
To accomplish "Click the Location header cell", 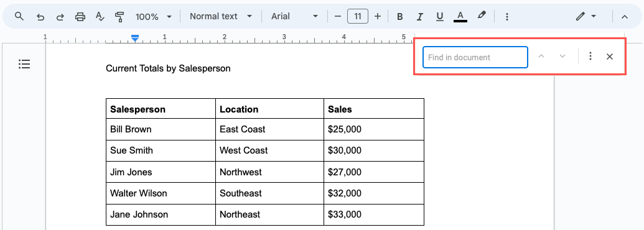I will click(269, 109).
